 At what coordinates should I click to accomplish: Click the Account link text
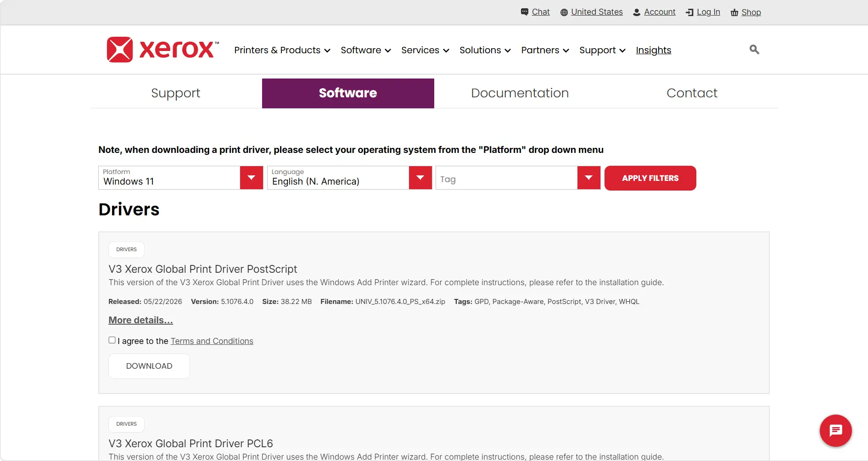tap(660, 12)
